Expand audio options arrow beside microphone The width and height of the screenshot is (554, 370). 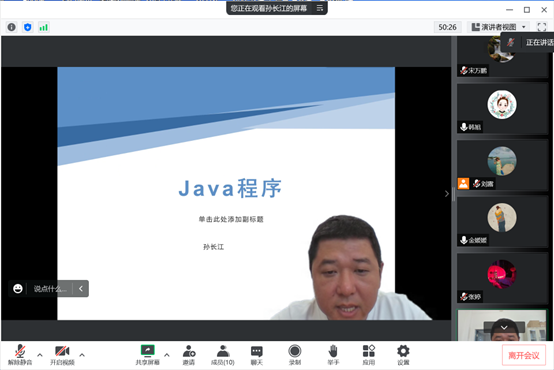(40, 354)
